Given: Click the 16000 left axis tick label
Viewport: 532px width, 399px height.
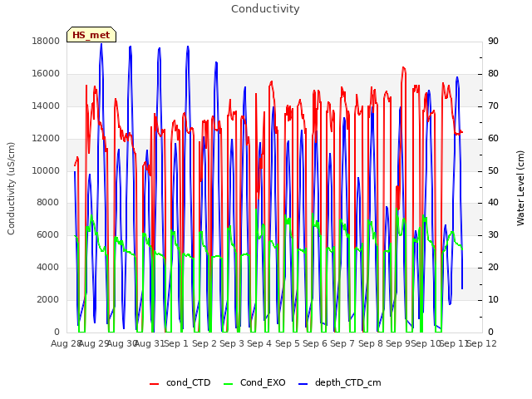Looking at the screenshot, I should coord(46,74).
